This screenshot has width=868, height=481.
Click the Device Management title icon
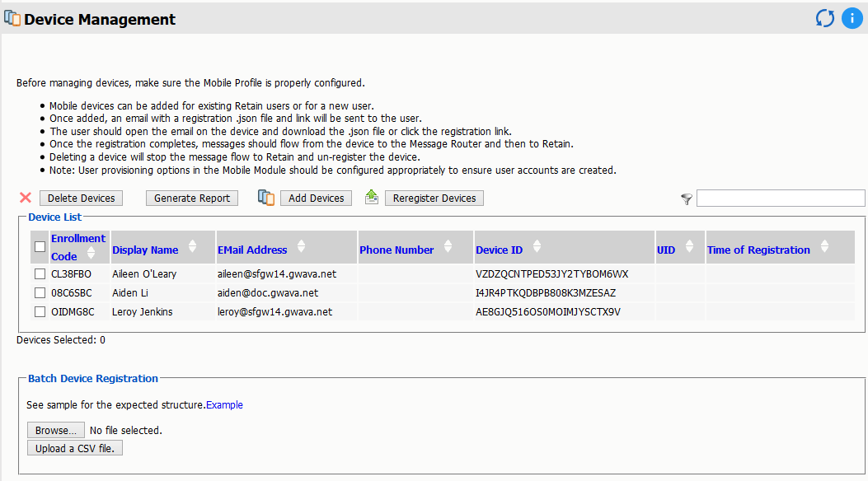point(13,18)
